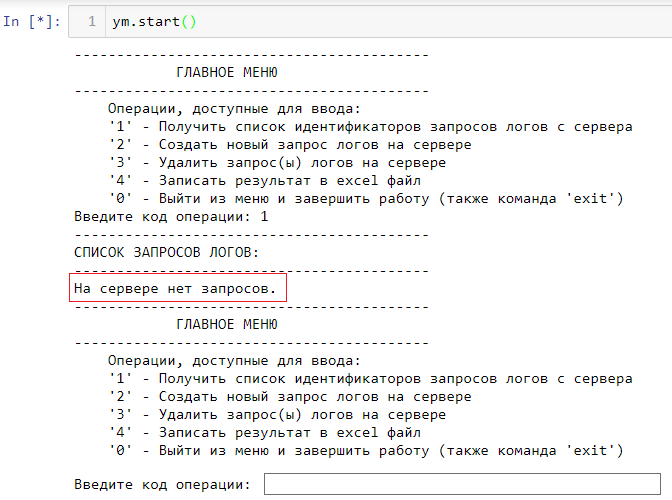Image resolution: width=672 pixels, height=500 pixels.
Task: Click the lower 'ГЛАВНОЕ МЕНЮ' title
Action: [x=226, y=325]
